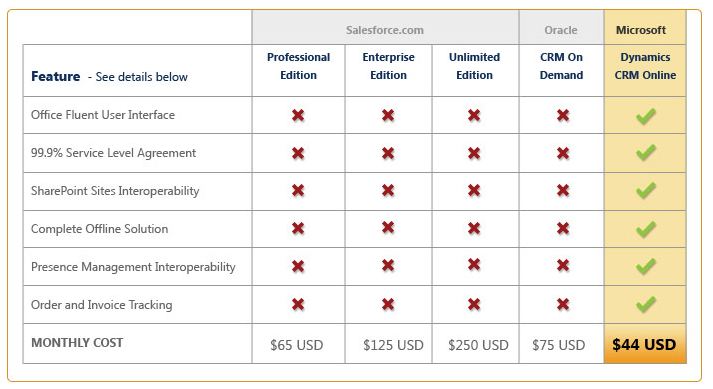The image size is (713, 389).
Task: Click the Professional Edition column heading
Action: 298,66
